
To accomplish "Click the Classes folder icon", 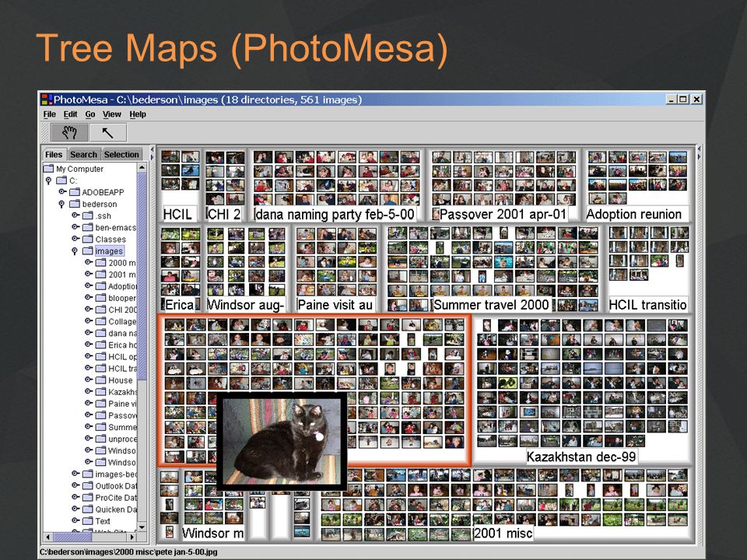I will [x=88, y=239].
